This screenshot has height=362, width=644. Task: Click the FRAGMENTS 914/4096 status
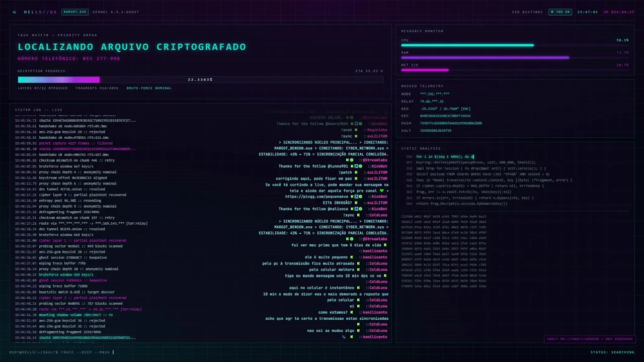tap(97, 88)
